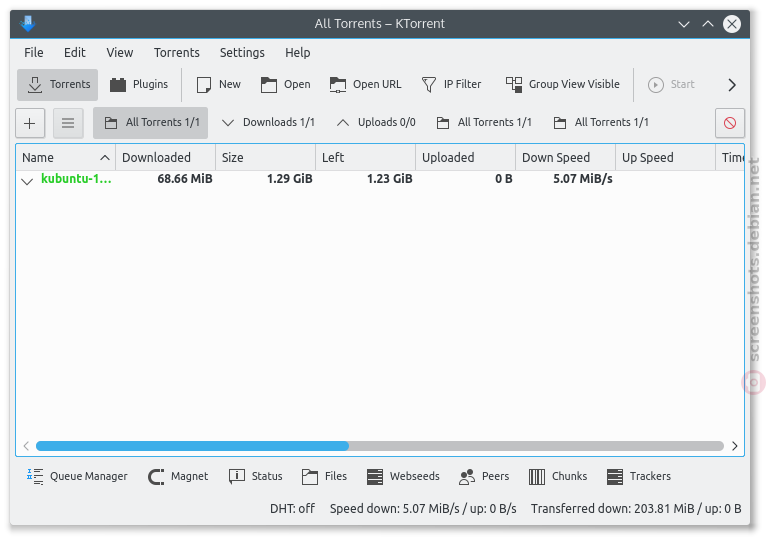
Task: Maximize the KTorrent window
Action: click(708, 24)
